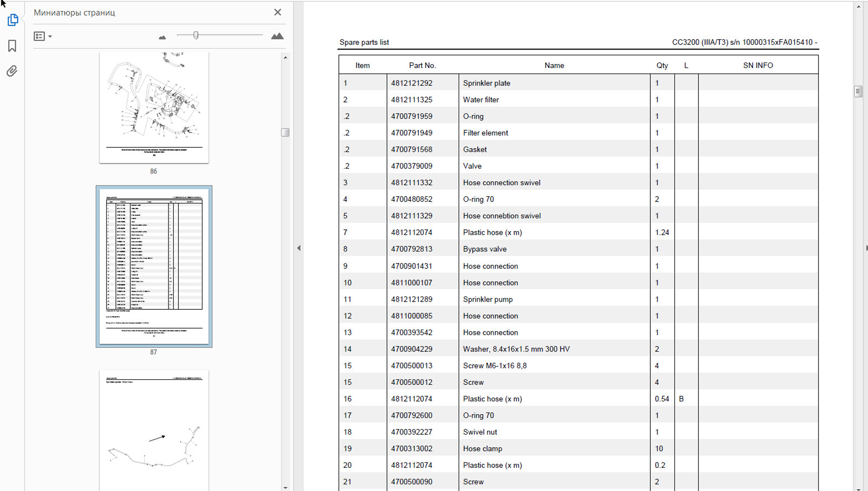Click the reduce thumbnail size icon
This screenshot has width=868, height=491.
pos(162,37)
